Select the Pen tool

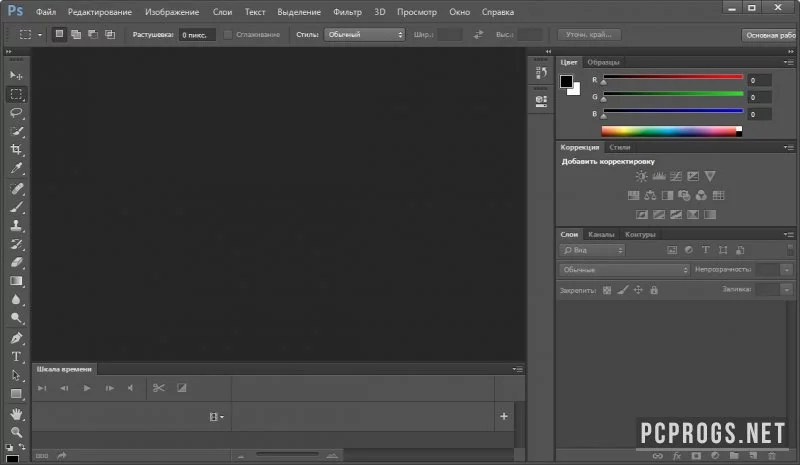tap(16, 338)
